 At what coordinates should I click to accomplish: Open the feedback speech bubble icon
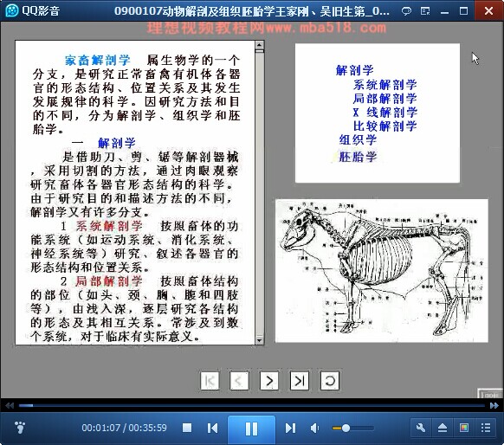(406, 11)
